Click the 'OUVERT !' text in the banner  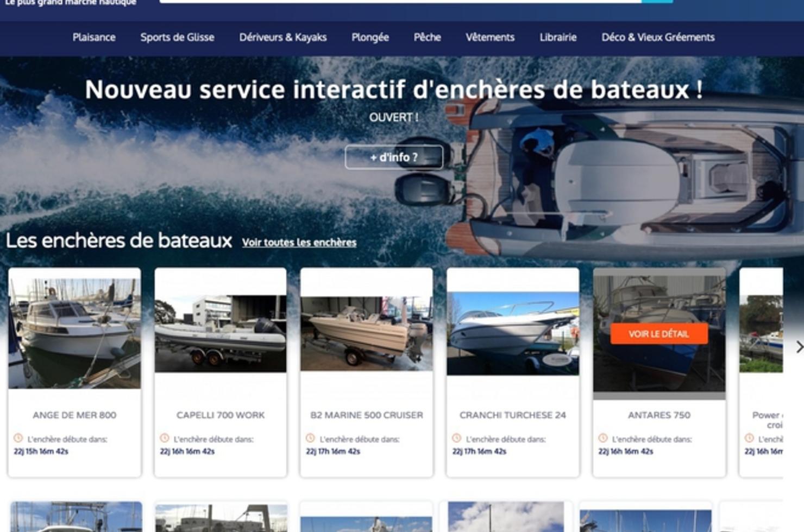point(394,117)
